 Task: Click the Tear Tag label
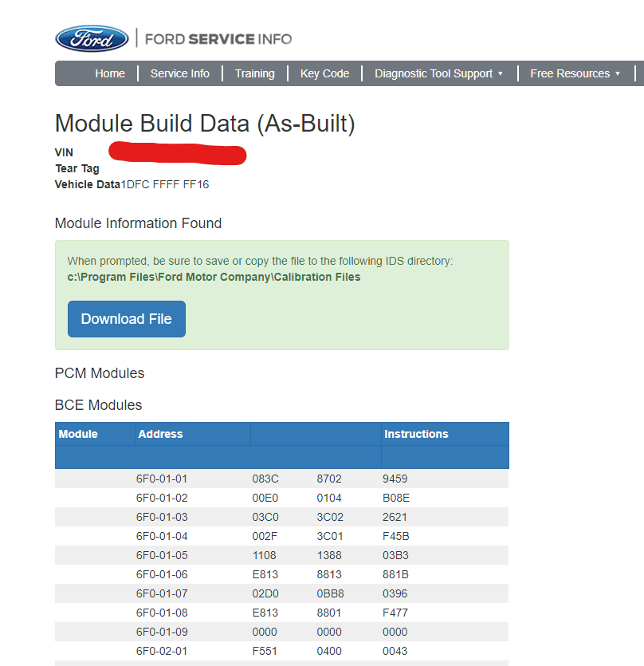click(x=77, y=168)
